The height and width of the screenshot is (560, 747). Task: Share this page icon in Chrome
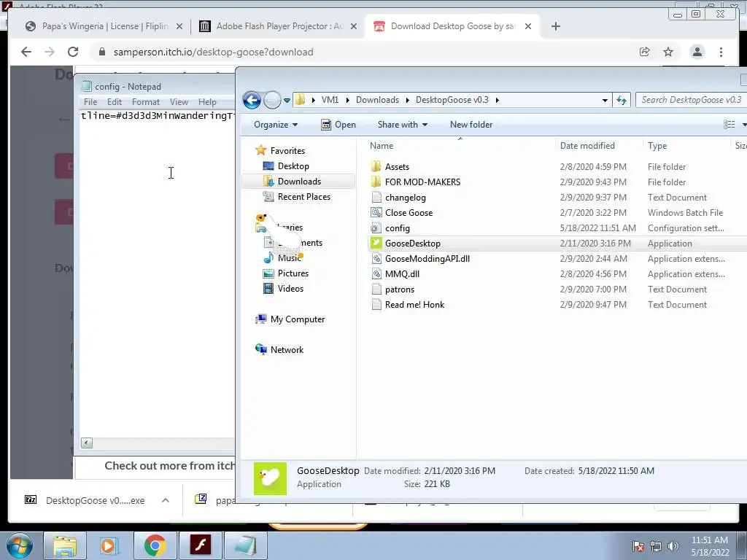645,52
